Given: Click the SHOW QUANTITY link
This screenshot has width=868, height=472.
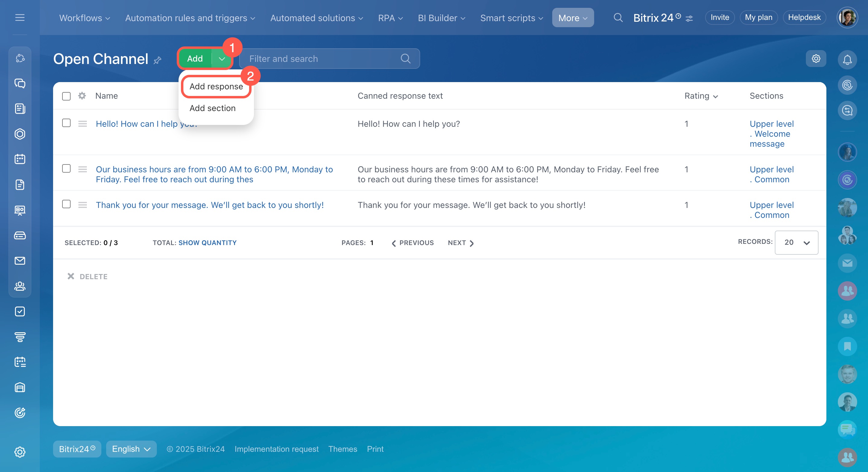Looking at the screenshot, I should point(207,243).
